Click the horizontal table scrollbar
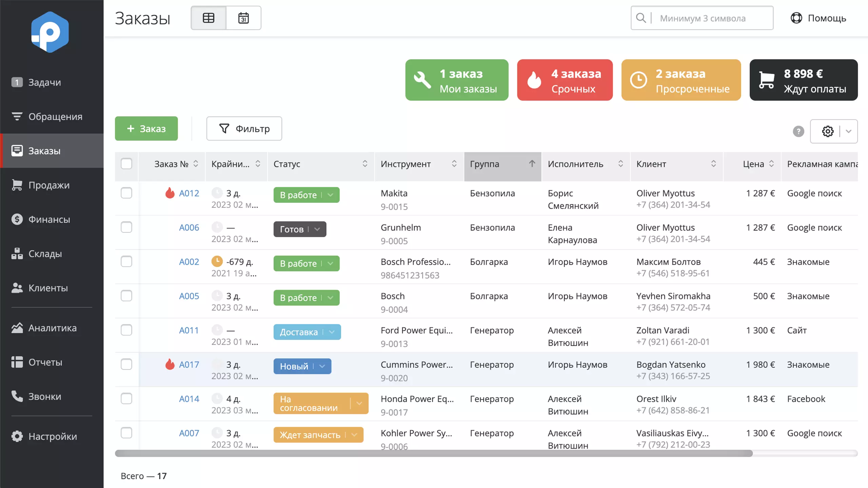 click(433, 453)
